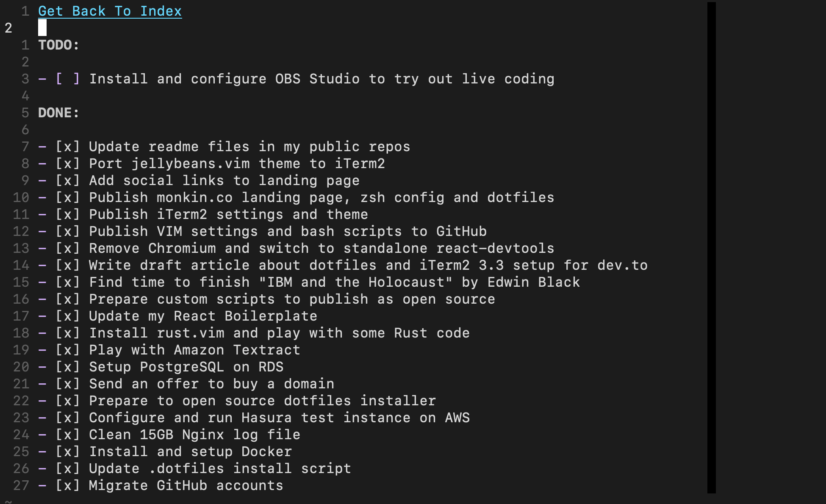Click line number 14 in the gutter
826x504 pixels.
pos(21,265)
